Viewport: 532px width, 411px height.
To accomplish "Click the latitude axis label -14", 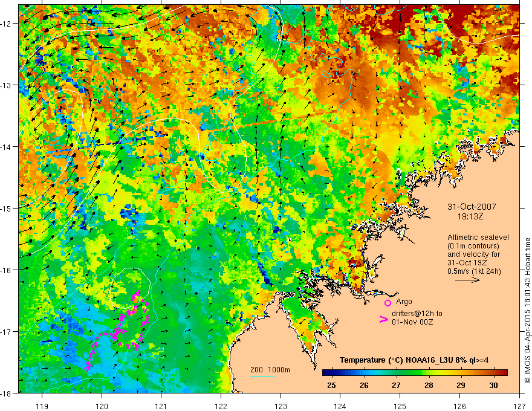I will point(7,147).
